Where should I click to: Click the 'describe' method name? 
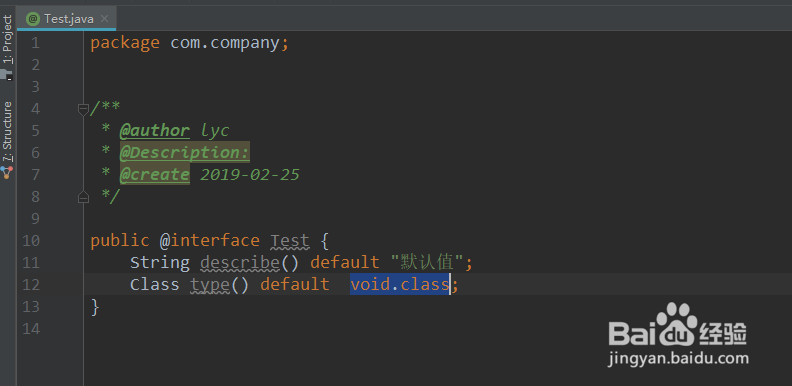239,263
